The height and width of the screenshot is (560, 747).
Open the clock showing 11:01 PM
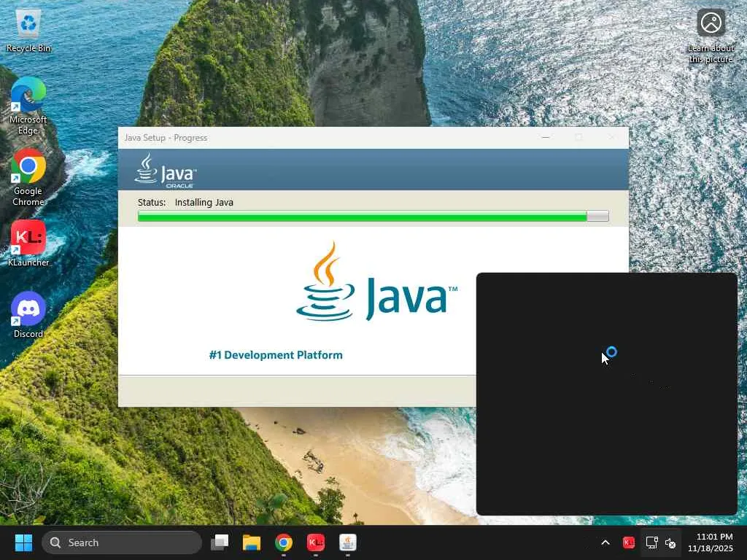pos(711,542)
